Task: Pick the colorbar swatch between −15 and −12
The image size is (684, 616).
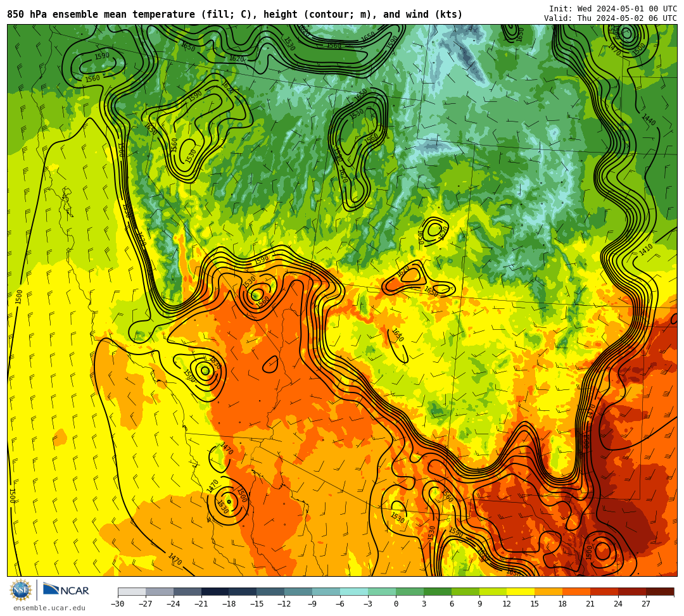Action: click(271, 591)
